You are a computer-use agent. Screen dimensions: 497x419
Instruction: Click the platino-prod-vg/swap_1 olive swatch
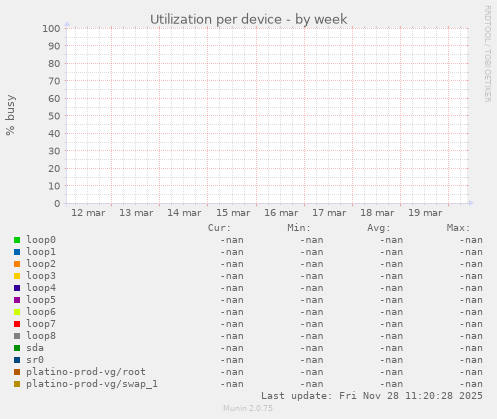pos(17,384)
